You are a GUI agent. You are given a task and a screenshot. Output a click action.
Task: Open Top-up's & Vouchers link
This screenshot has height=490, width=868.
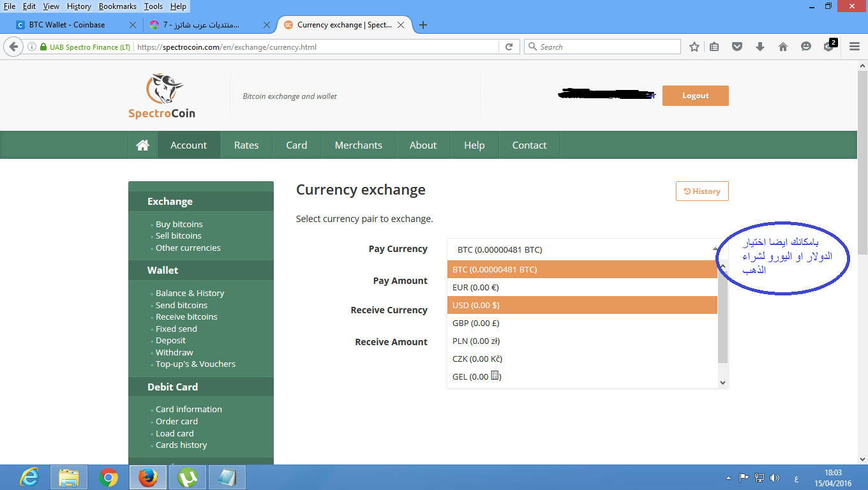click(196, 364)
